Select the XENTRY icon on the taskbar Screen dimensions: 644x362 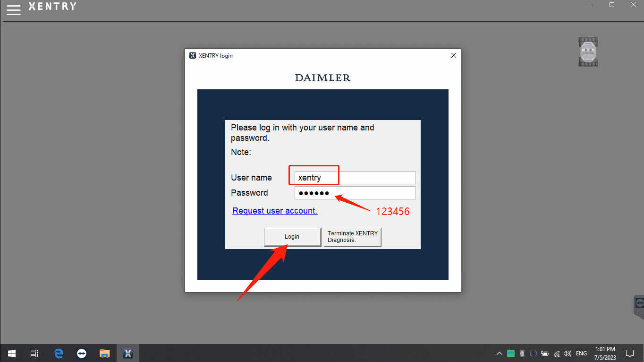[x=128, y=353]
